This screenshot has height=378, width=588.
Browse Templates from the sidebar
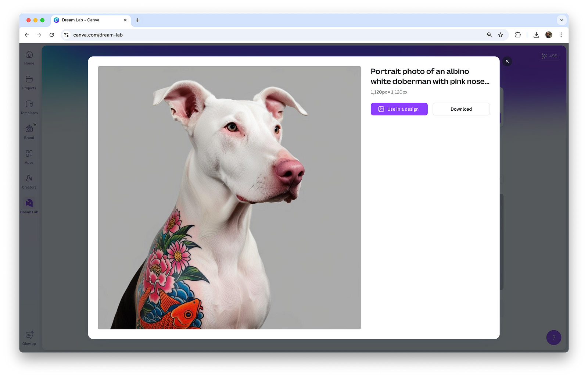29,107
